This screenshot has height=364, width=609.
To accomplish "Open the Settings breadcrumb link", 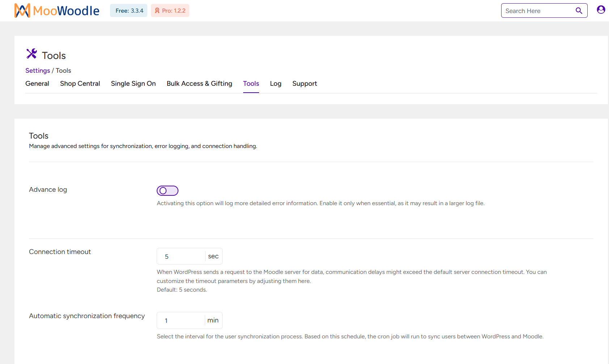I will [x=38, y=71].
